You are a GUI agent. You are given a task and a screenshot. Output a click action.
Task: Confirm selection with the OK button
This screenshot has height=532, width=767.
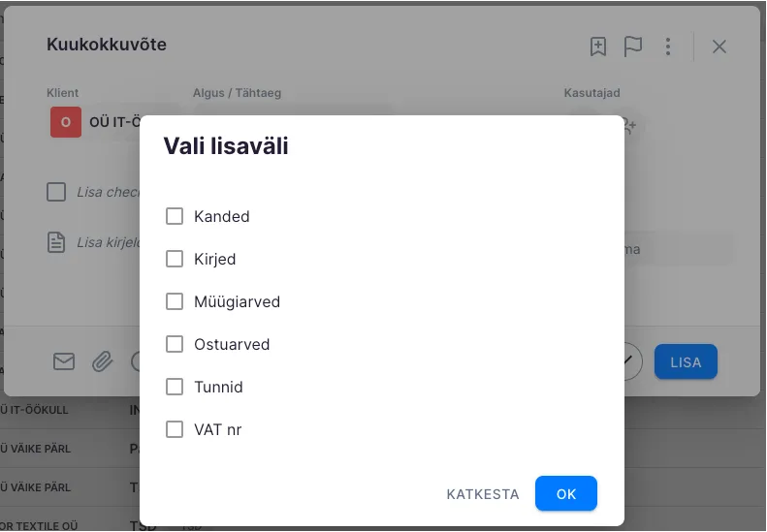pos(566,494)
